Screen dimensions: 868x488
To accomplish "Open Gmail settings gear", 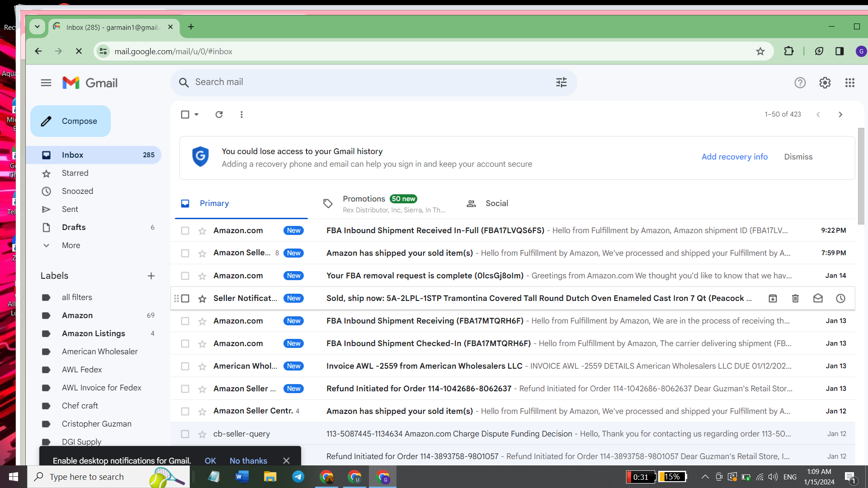I will tap(825, 83).
